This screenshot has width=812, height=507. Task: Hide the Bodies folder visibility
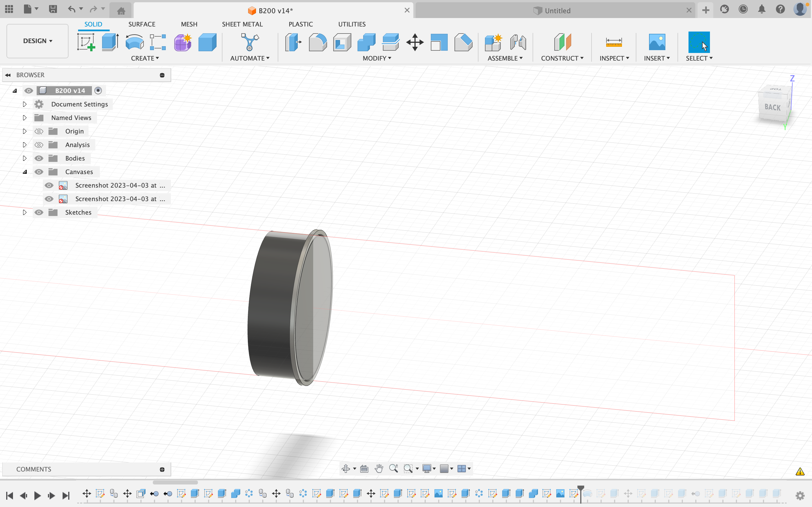[x=39, y=158]
